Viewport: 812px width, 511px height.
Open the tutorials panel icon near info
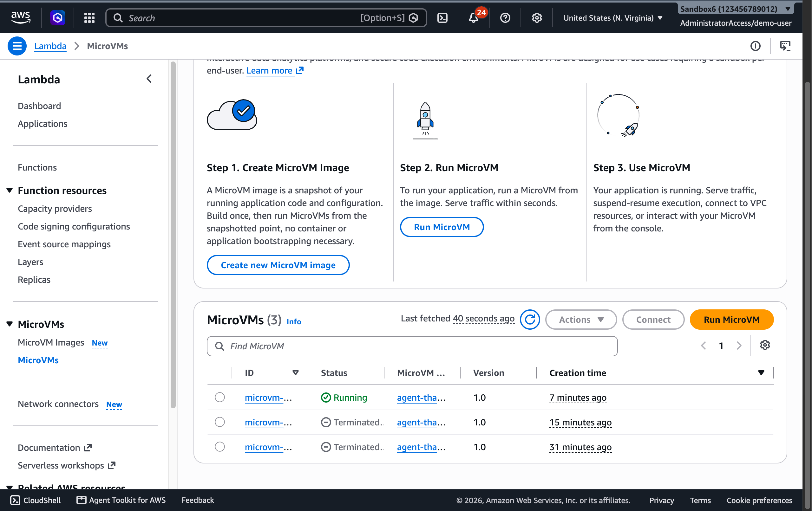tap(785, 46)
